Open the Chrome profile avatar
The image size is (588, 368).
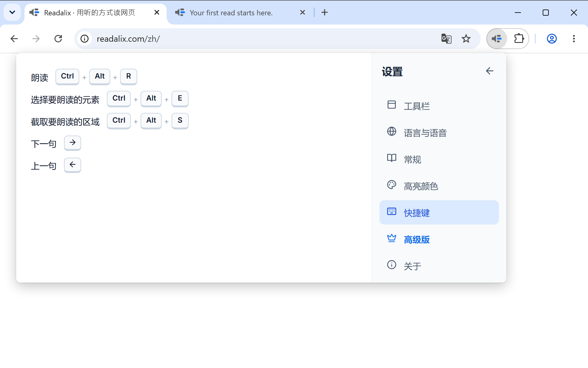coord(552,39)
